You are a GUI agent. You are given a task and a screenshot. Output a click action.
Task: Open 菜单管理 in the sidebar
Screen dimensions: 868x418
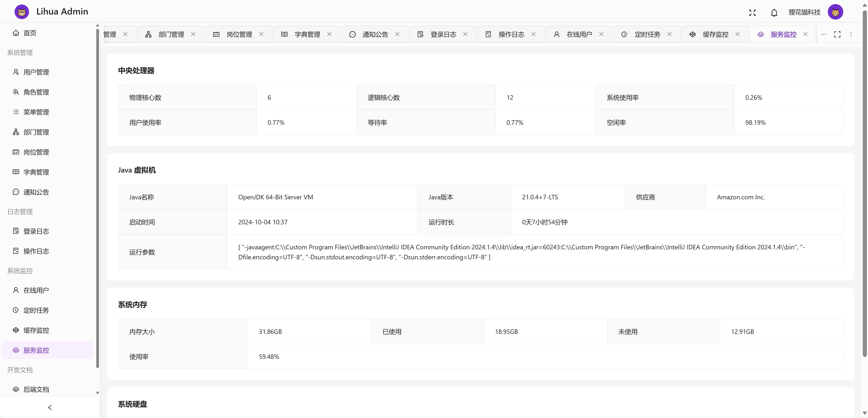click(48, 112)
